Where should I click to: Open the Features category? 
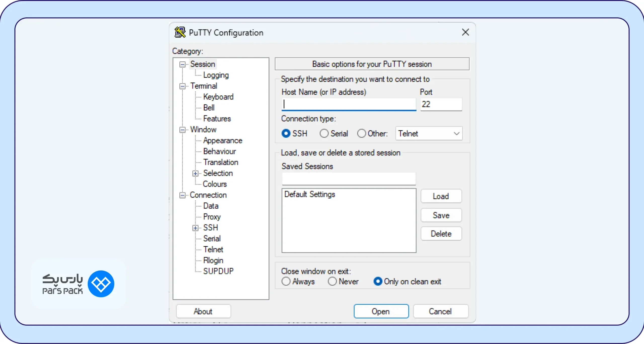[217, 119]
